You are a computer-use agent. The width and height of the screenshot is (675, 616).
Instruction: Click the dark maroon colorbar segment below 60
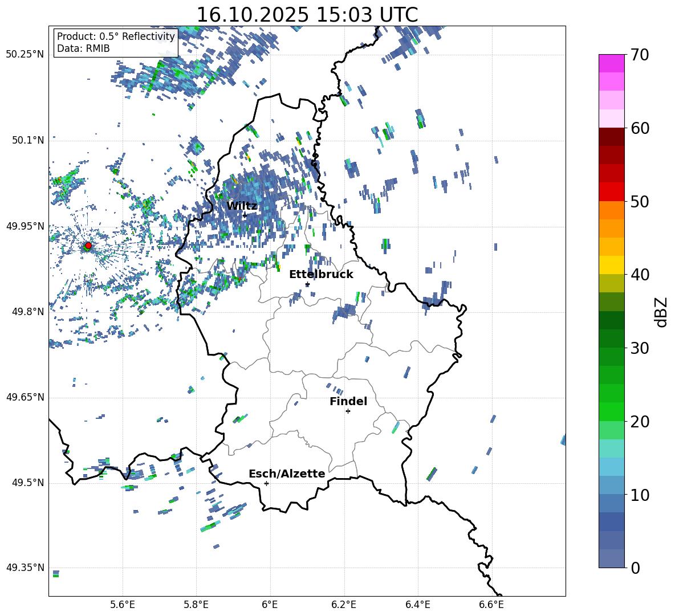point(611,137)
